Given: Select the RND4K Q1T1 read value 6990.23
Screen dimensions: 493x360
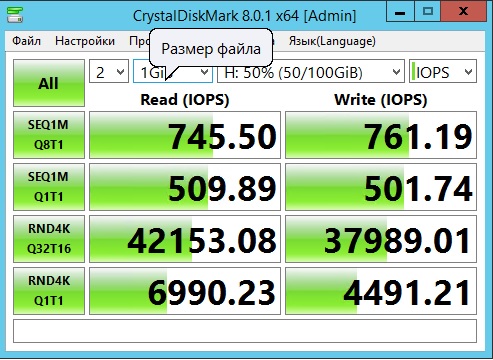Looking at the screenshot, I should tap(185, 291).
